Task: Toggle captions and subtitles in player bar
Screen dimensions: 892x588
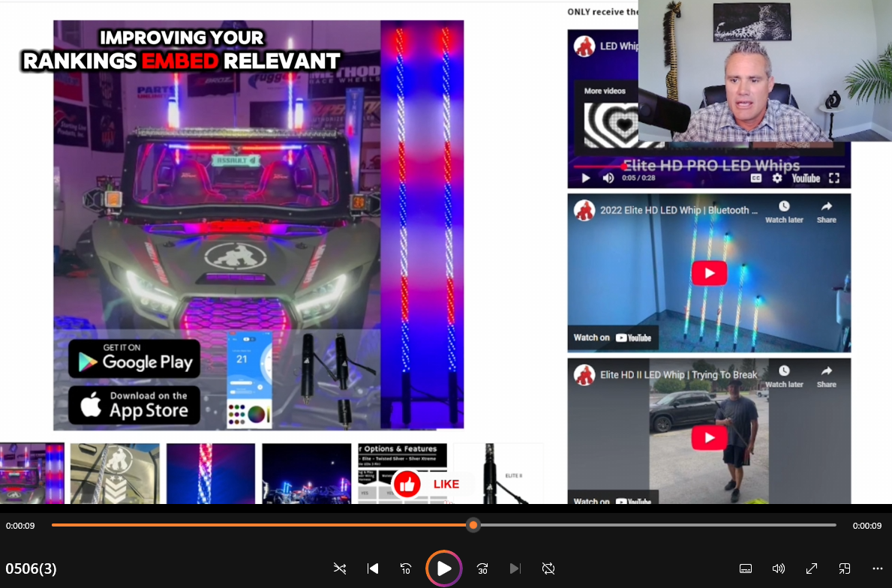Action: (746, 568)
